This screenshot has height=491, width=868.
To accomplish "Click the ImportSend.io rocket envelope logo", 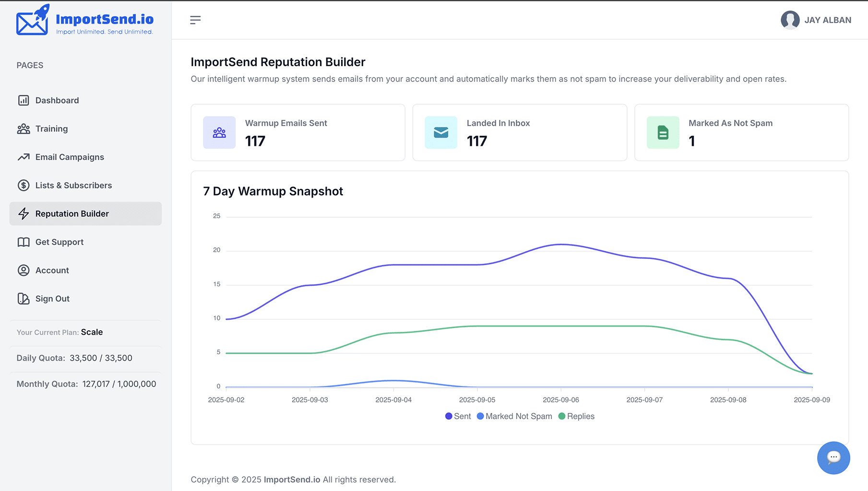I will pyautogui.click(x=33, y=20).
